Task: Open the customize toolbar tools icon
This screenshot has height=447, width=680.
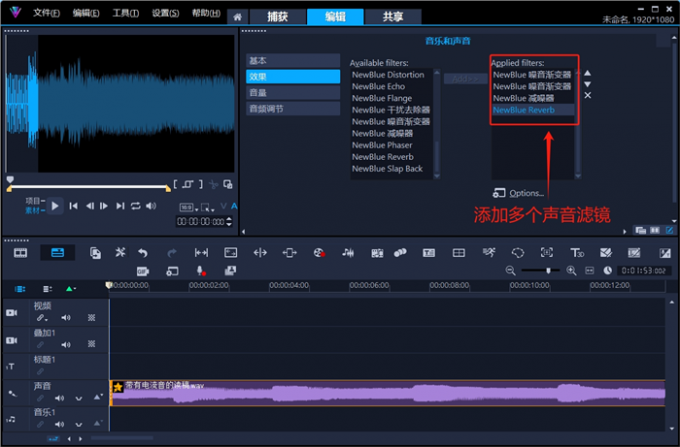Action: point(120,252)
